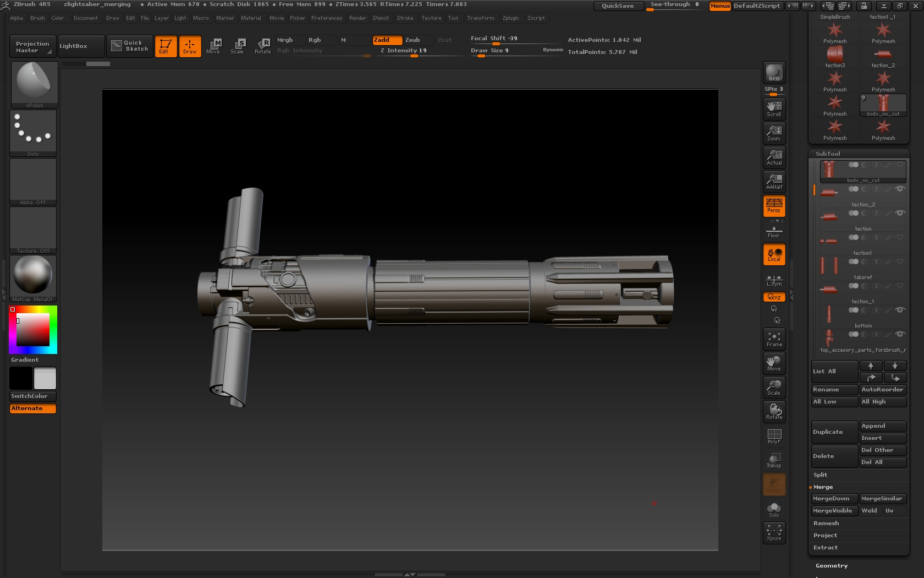Screen dimensions: 924x578
Task: Toggle L.Sym local symmetry
Action: pyautogui.click(x=774, y=281)
